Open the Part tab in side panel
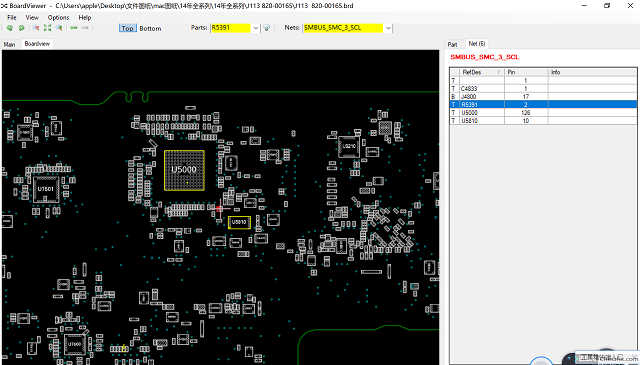640x365 pixels. (x=452, y=45)
